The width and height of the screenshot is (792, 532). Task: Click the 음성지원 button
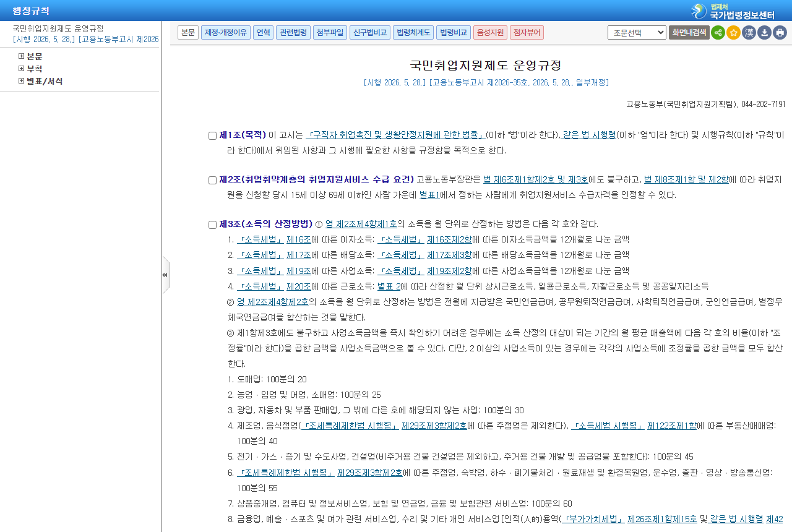(490, 32)
